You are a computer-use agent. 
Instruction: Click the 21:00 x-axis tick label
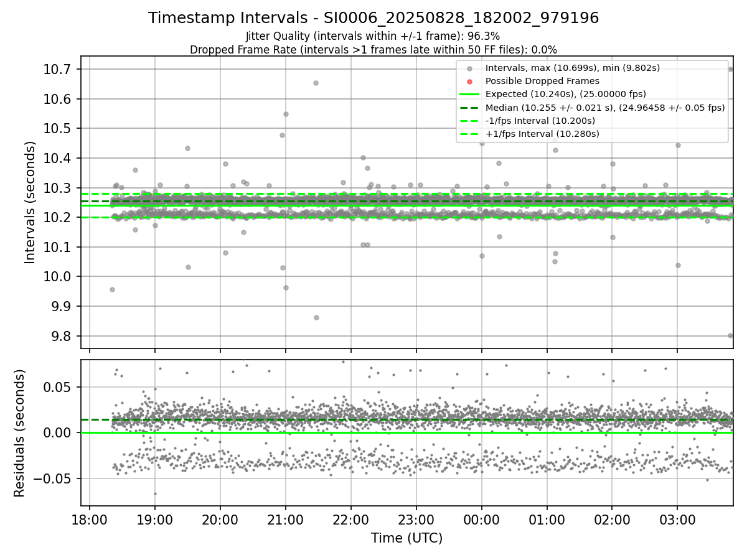(285, 520)
